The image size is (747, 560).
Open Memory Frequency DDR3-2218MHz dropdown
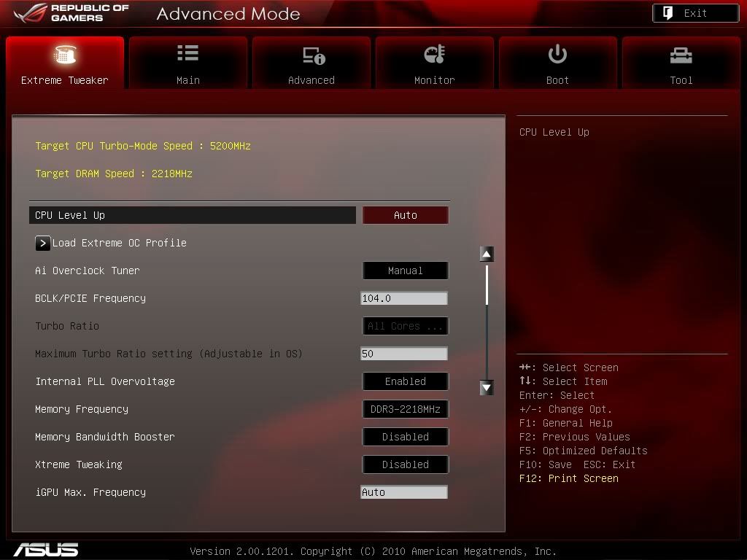tap(405, 409)
